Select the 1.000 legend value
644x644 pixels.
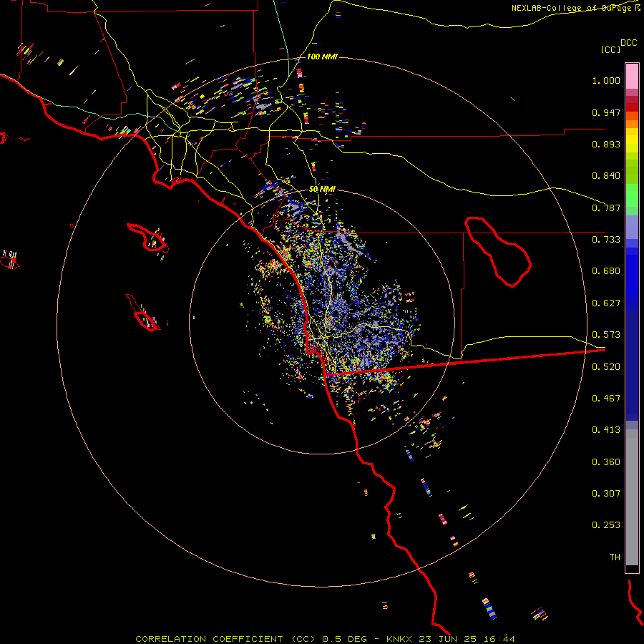tap(606, 80)
